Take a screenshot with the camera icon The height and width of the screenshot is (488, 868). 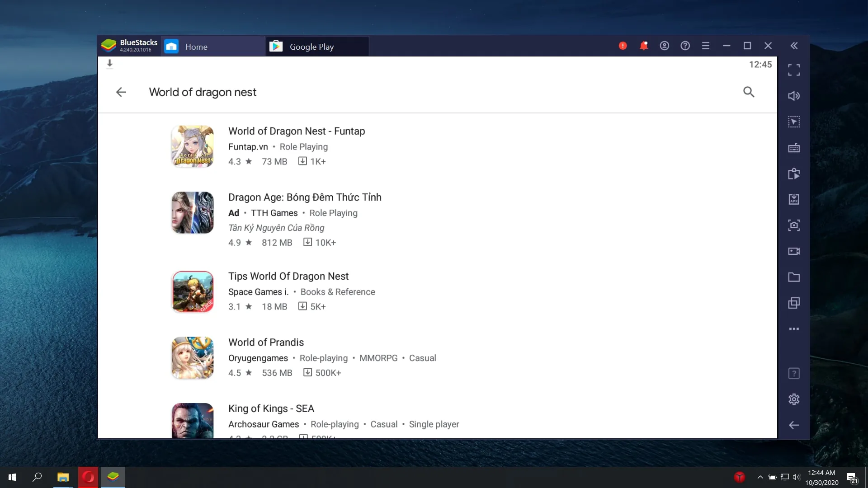[794, 225]
